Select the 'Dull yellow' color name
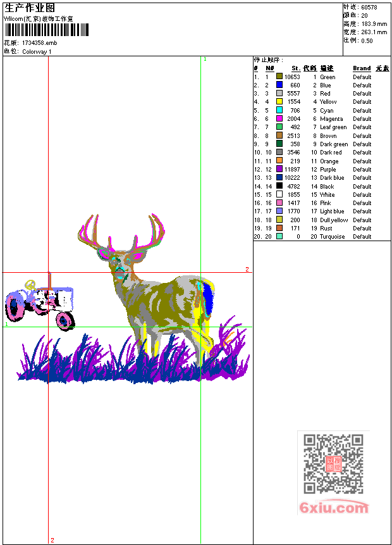This screenshot has height=545, width=392. click(x=334, y=220)
